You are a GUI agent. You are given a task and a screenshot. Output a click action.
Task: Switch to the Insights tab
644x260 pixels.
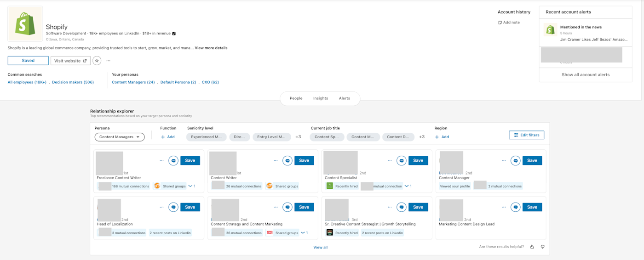pos(321,98)
